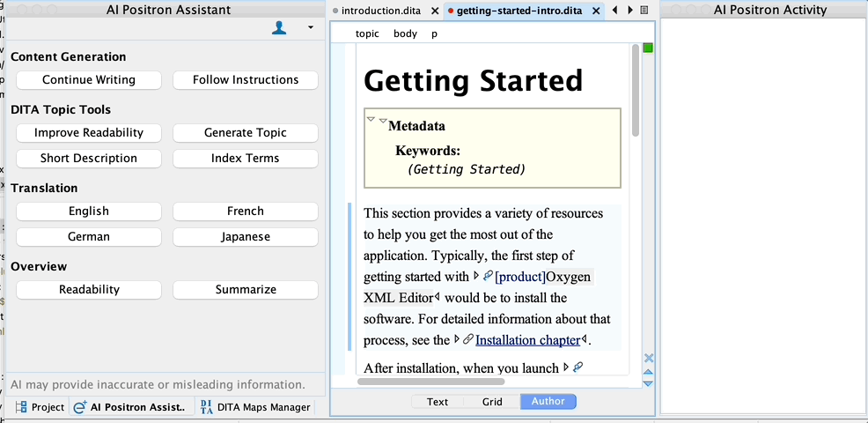Click the link icon before Installation chapter

point(468,340)
